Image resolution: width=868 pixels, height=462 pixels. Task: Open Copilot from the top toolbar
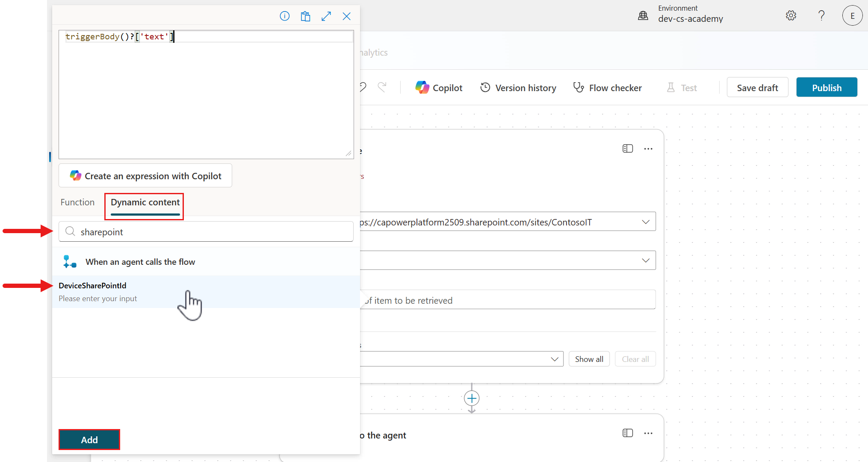point(439,87)
